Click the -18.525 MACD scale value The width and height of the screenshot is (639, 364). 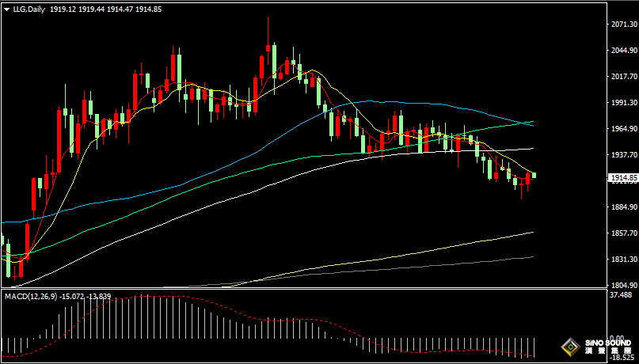coord(623,358)
